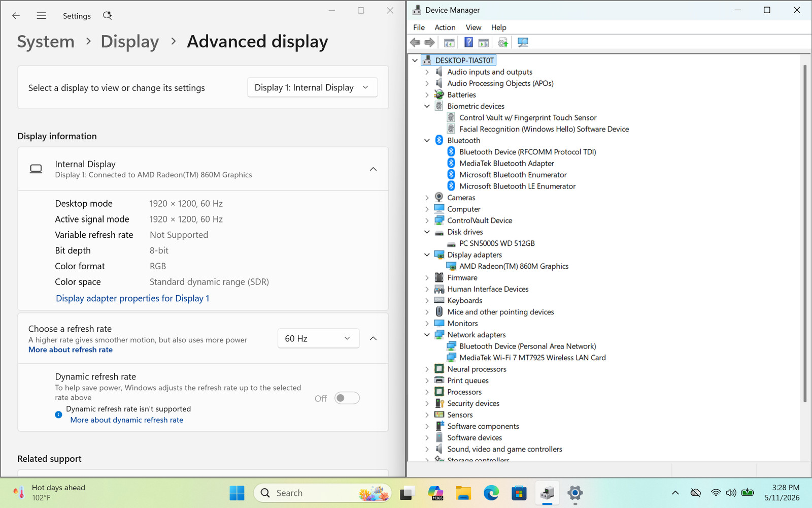Click the Device Manager vertical scrollbar
The height and width of the screenshot is (508, 812).
pos(805,234)
